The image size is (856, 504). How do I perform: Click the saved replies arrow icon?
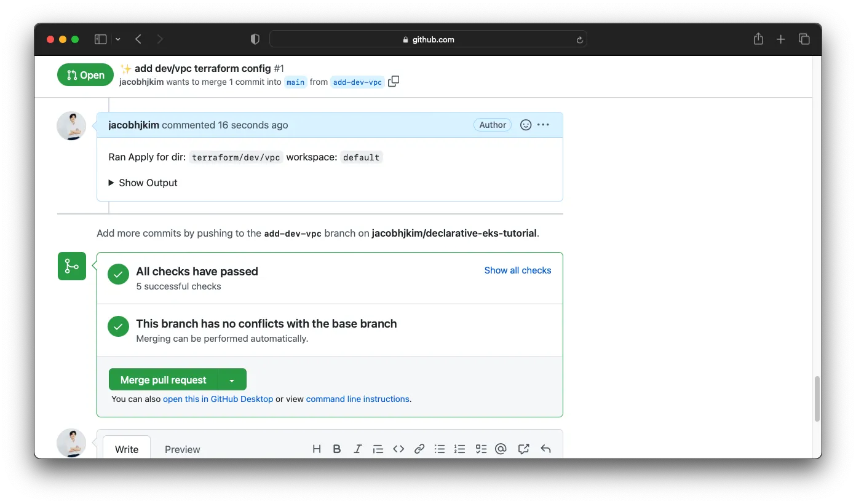[545, 449]
